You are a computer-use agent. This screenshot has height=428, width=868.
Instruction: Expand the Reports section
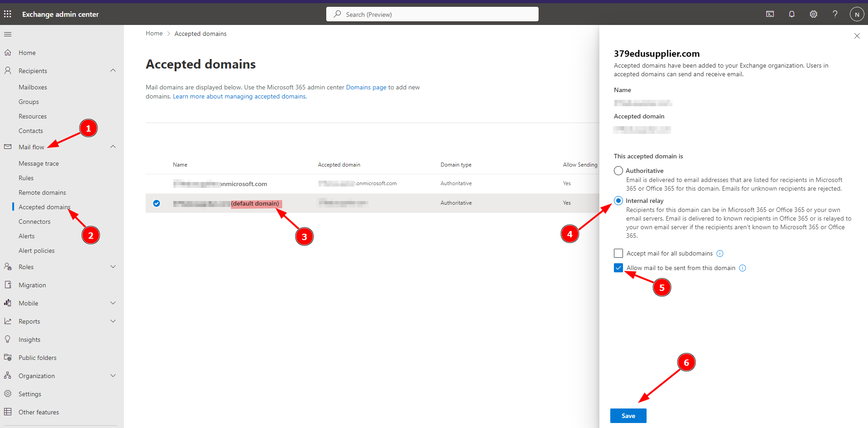(113, 321)
